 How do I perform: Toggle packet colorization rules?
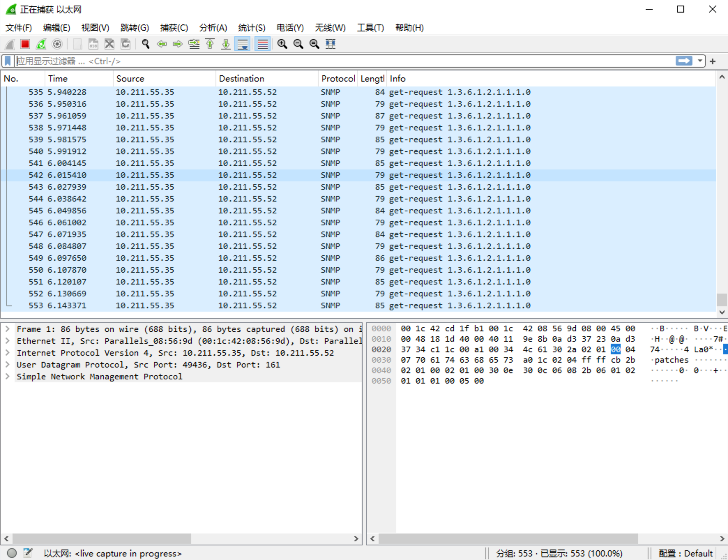263,44
